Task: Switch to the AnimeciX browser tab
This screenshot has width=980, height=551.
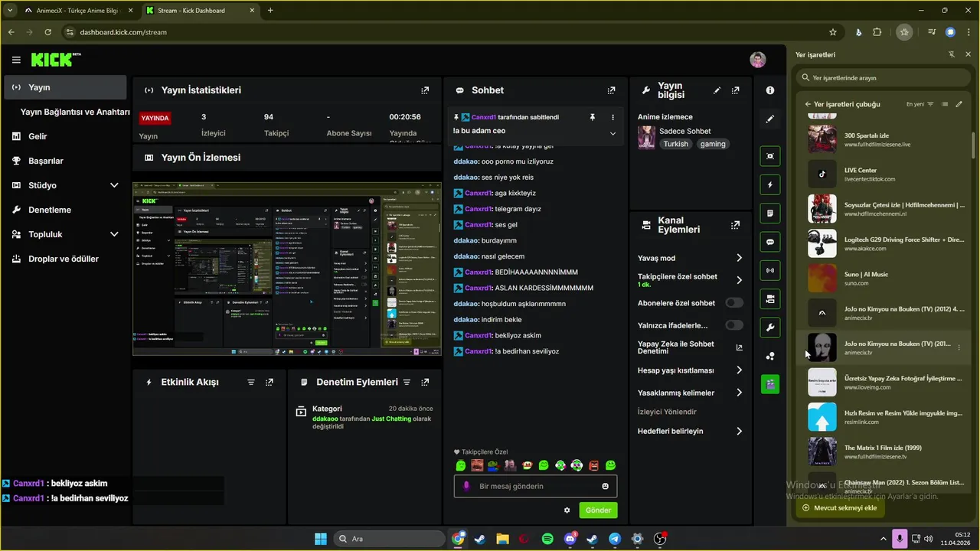Action: (77, 11)
